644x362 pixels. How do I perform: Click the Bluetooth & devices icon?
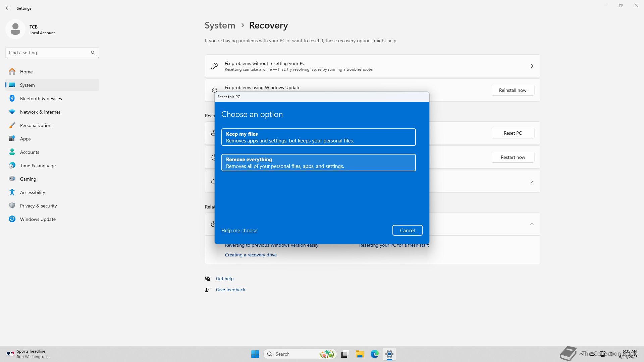click(12, 99)
